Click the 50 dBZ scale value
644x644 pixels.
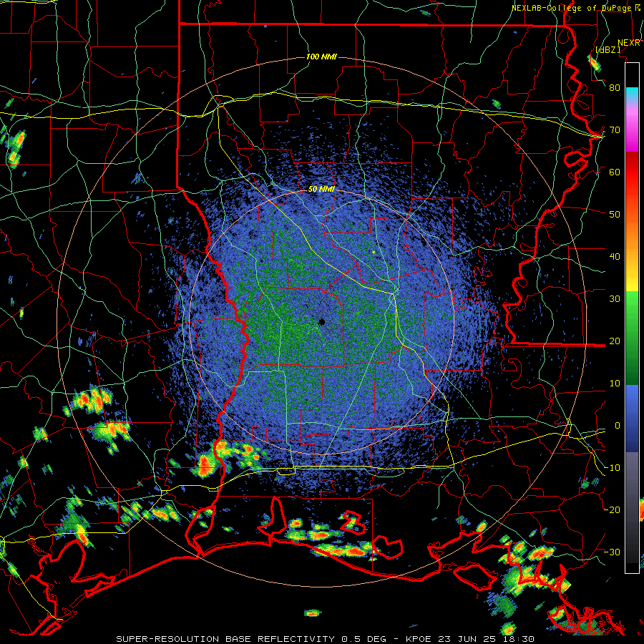point(615,215)
